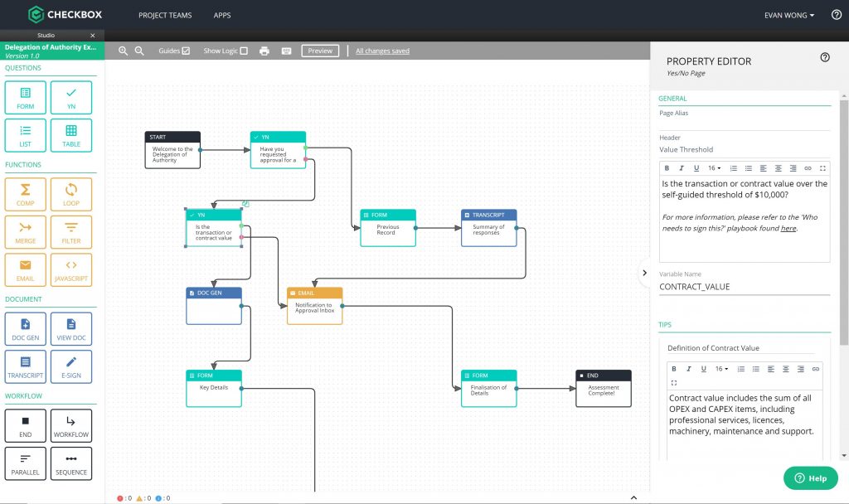The image size is (849, 504).
Task: Open font size 16 dropdown in header editor
Action: click(x=714, y=167)
